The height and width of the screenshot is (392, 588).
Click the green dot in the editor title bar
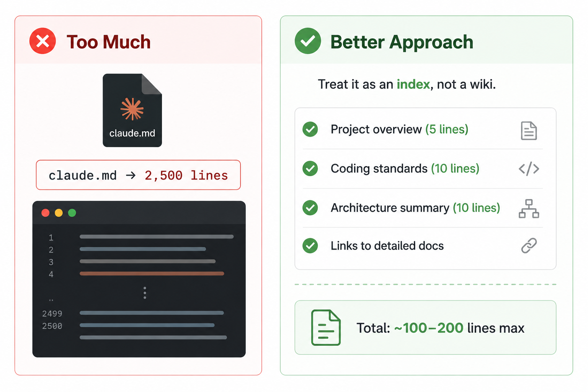point(72,213)
